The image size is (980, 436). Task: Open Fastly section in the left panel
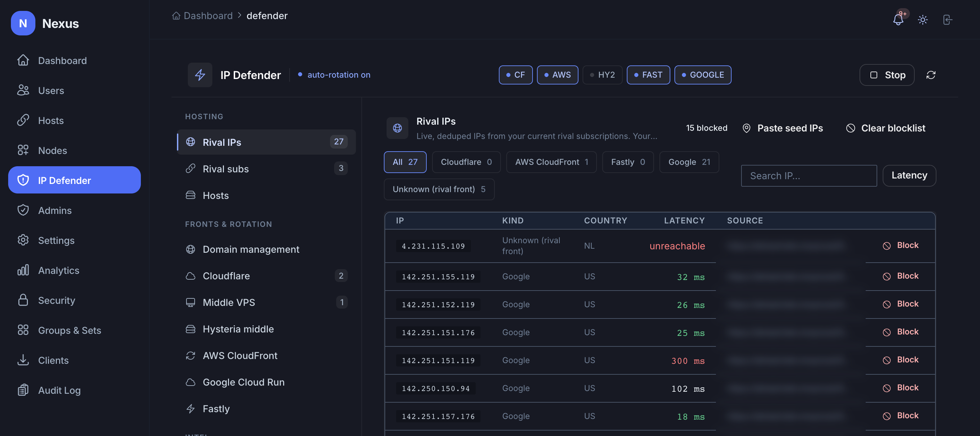pyautogui.click(x=266, y=409)
